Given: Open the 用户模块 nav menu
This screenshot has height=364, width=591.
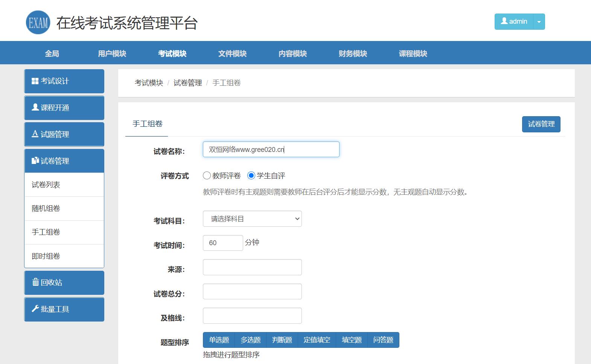Looking at the screenshot, I should (112, 53).
